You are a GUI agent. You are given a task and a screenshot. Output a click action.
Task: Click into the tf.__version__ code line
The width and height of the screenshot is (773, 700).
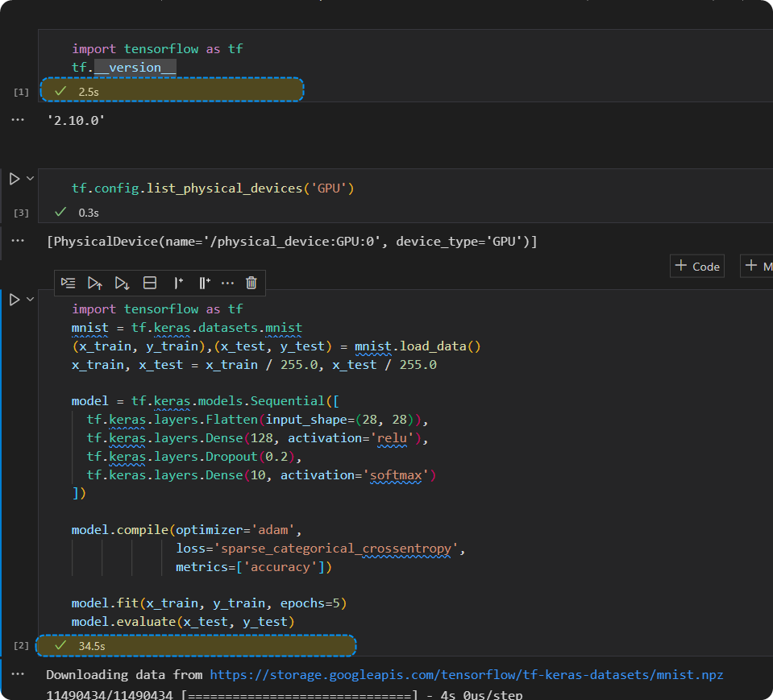124,68
